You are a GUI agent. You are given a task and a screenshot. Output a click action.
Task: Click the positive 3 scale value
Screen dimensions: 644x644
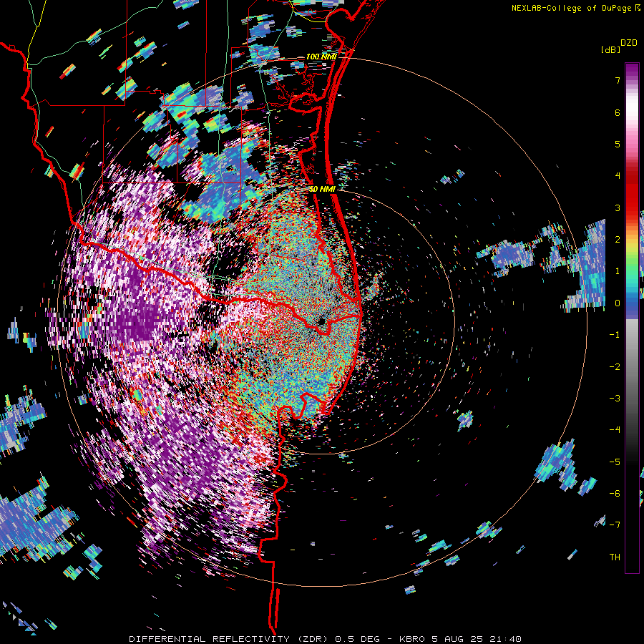pos(618,208)
